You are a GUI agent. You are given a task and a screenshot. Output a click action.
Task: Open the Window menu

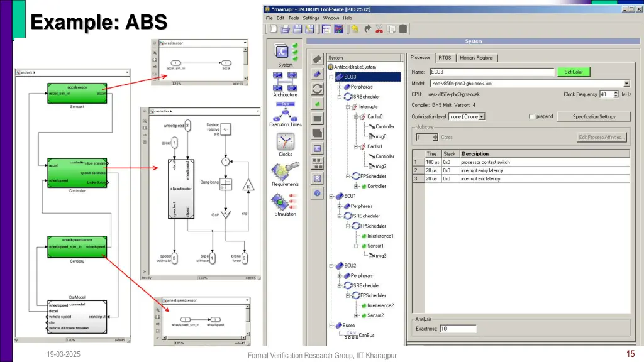point(331,18)
